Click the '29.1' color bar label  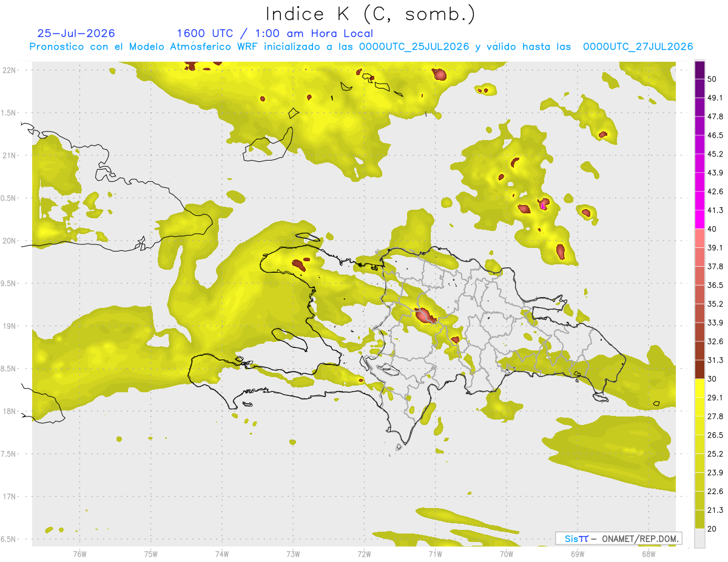point(715,398)
